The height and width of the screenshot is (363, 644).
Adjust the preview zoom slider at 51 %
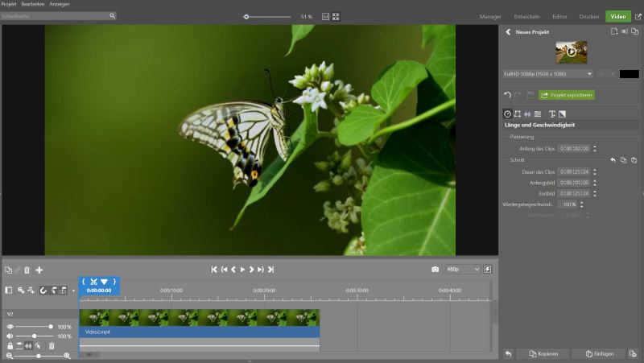[268, 17]
